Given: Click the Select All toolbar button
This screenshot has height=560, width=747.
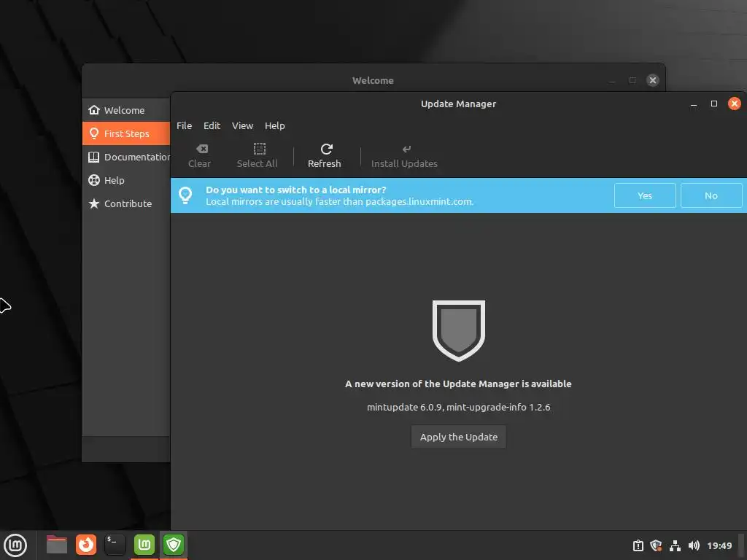Looking at the screenshot, I should tap(258, 156).
